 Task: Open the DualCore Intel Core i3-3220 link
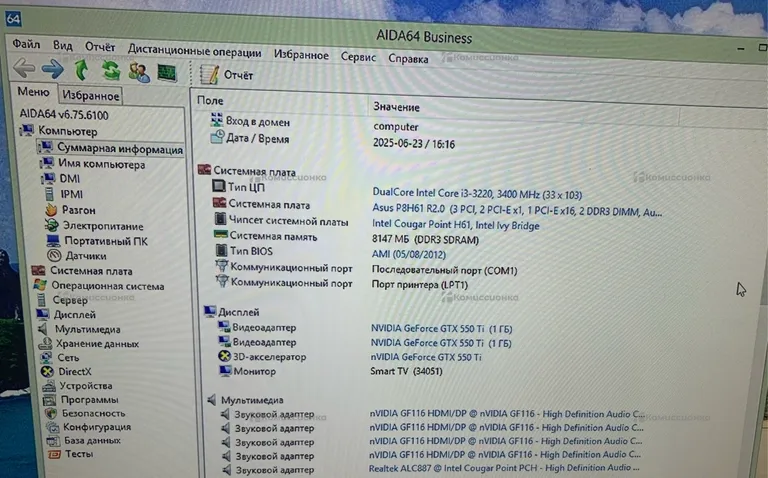click(477, 194)
